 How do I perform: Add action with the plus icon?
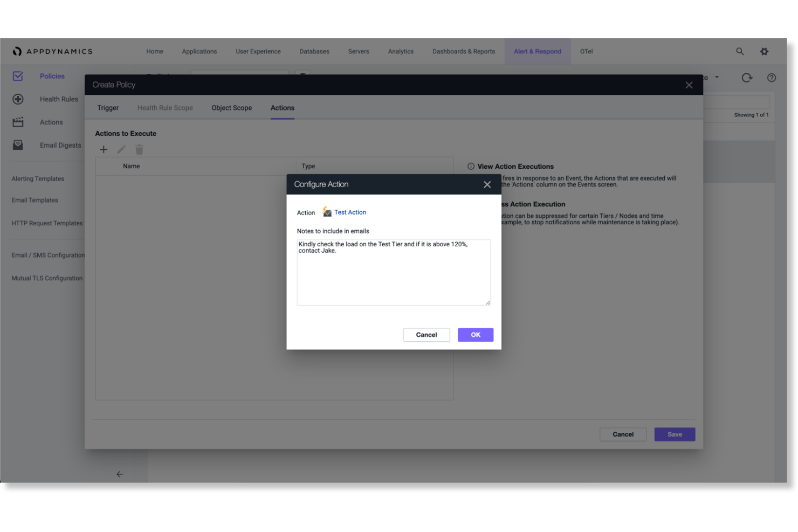click(x=104, y=149)
